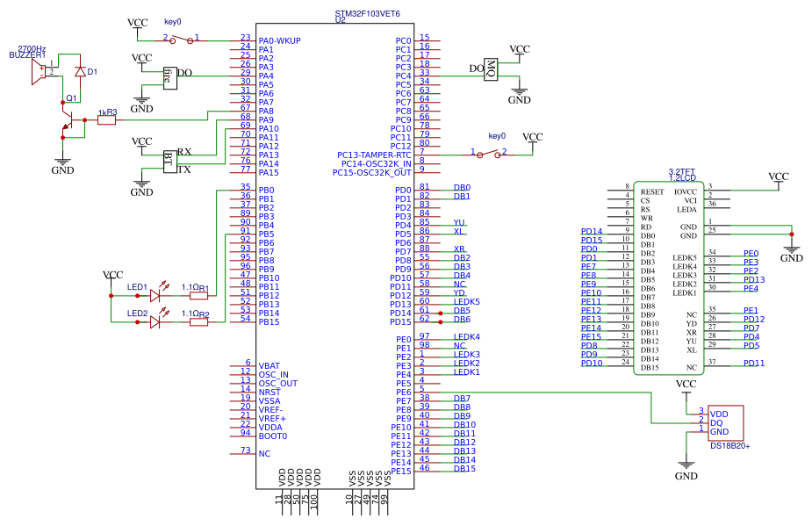Select the RESET pin on the LCD
Viewport: 812px width, 526px height.
pyautogui.click(x=652, y=191)
